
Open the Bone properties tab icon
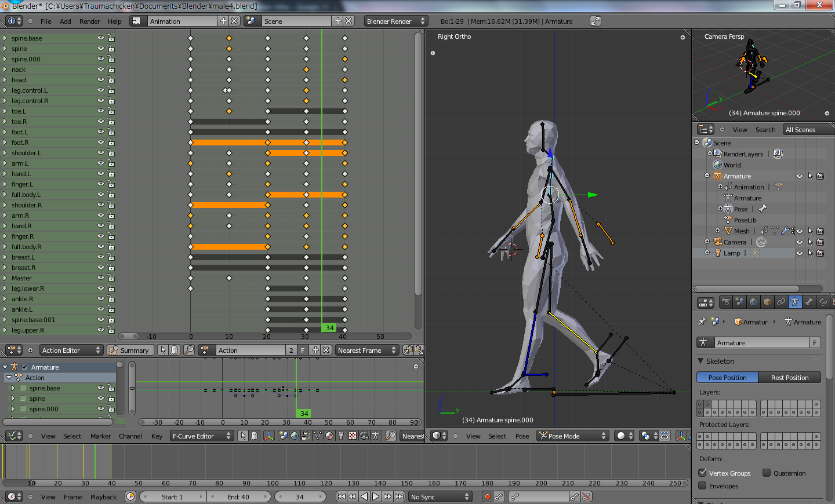pyautogui.click(x=809, y=302)
